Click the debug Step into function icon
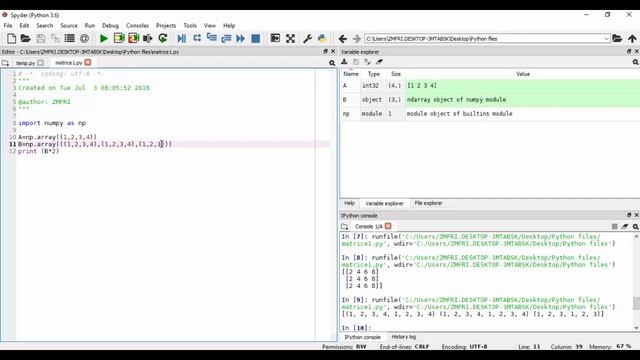The width and height of the screenshot is (640, 360). (211, 38)
